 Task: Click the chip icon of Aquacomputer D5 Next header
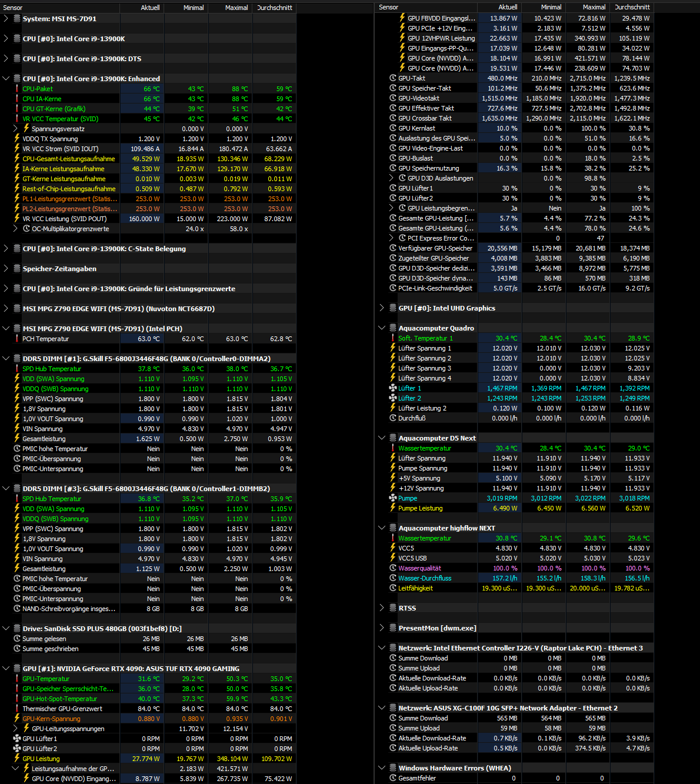pos(392,438)
